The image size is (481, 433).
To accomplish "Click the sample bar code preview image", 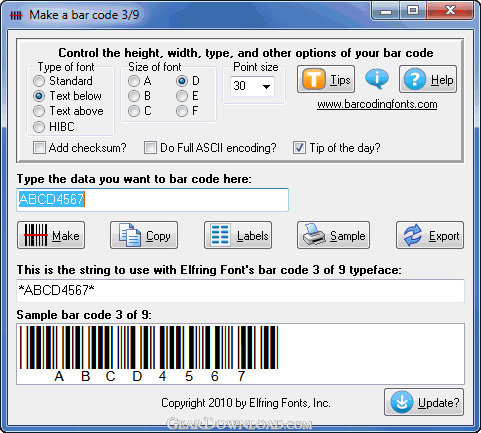I will coord(240,354).
